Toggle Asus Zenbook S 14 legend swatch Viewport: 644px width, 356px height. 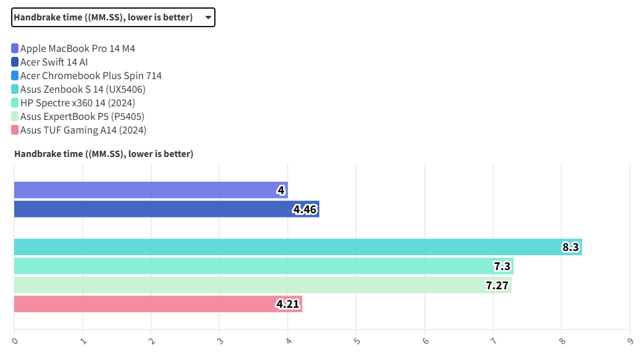15,89
